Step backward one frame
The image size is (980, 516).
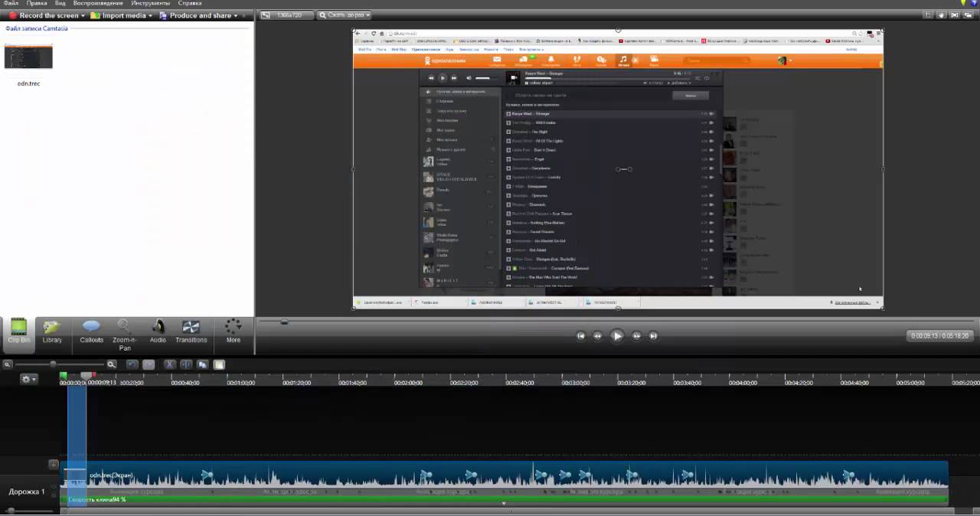[598, 335]
